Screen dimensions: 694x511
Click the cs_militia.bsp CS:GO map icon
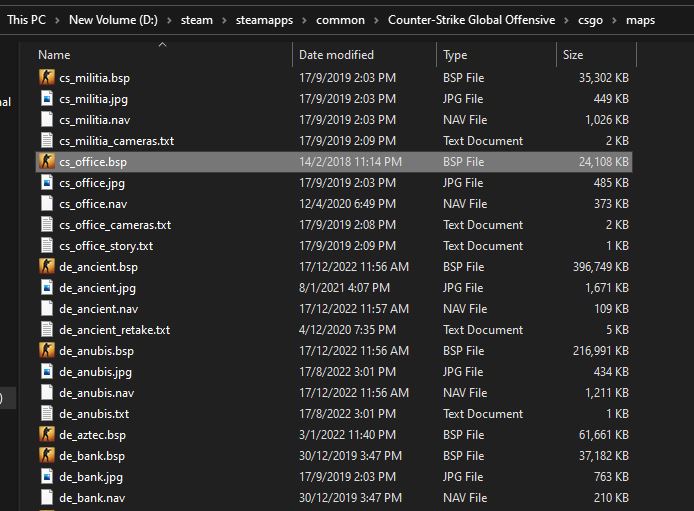(46, 77)
